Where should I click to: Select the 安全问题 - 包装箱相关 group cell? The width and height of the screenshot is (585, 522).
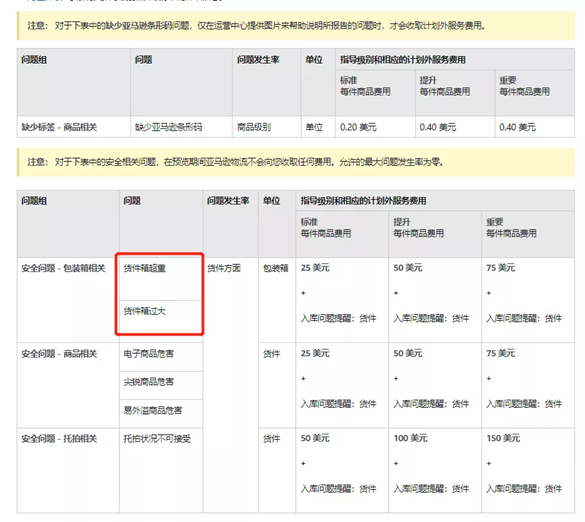68,300
